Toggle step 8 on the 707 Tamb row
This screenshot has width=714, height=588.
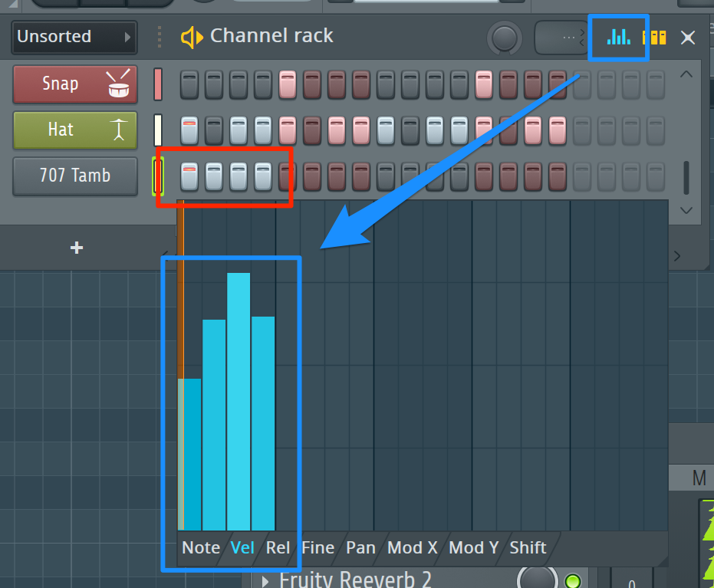coord(361,176)
